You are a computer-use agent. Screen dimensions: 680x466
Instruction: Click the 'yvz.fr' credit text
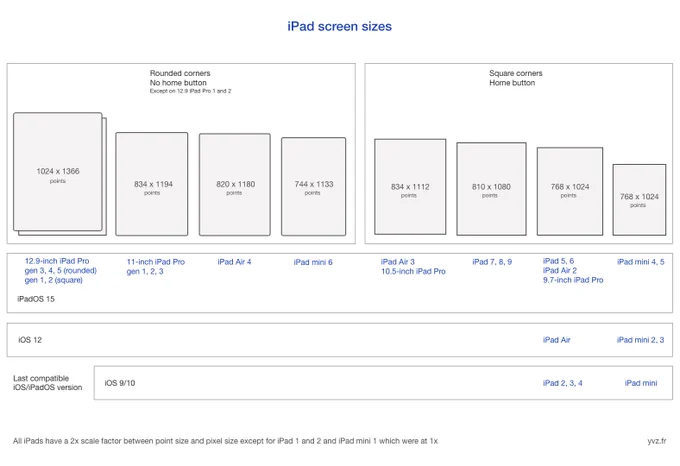pos(657,441)
